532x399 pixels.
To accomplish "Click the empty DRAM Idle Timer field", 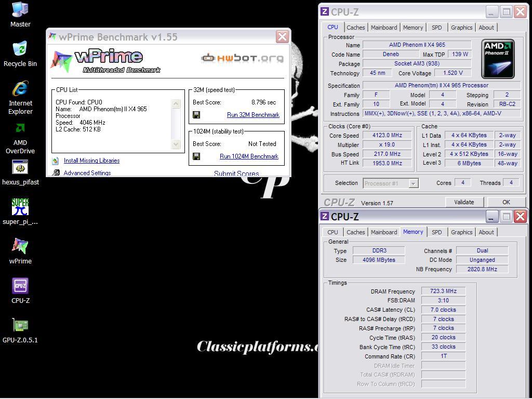I will click(443, 366).
